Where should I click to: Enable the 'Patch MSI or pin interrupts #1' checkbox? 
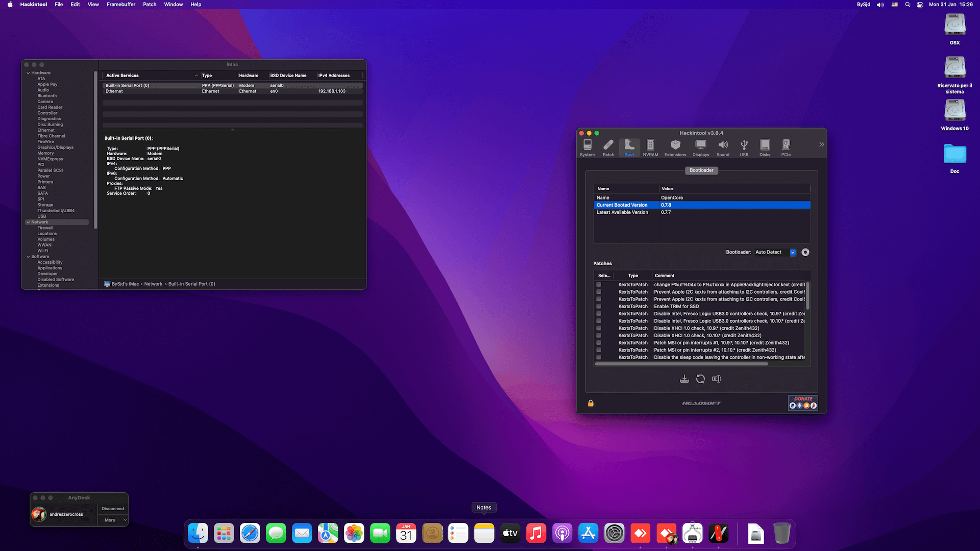pos(599,343)
